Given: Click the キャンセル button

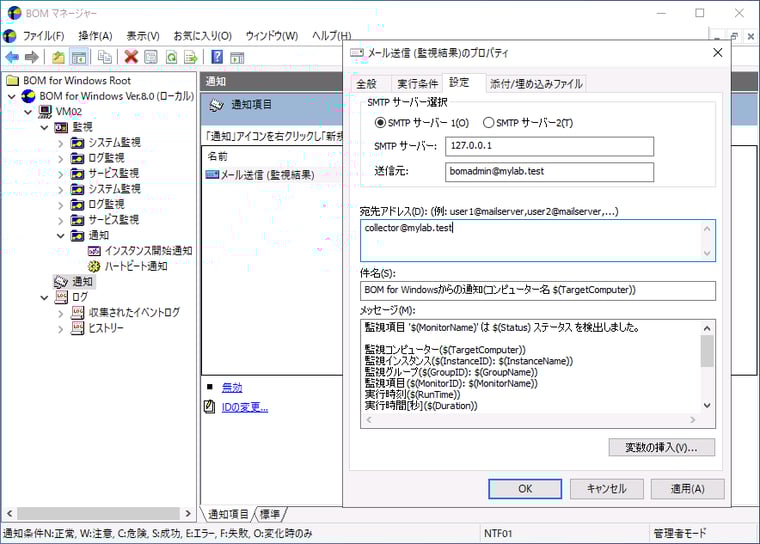Looking at the screenshot, I should (606, 489).
